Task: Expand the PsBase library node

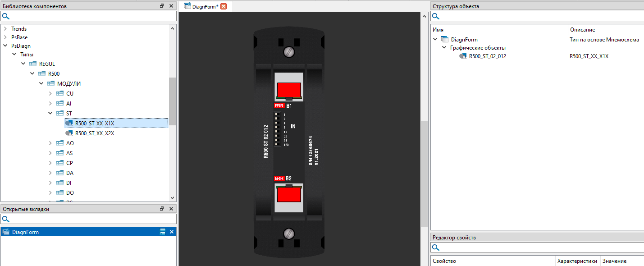Action: click(5, 37)
